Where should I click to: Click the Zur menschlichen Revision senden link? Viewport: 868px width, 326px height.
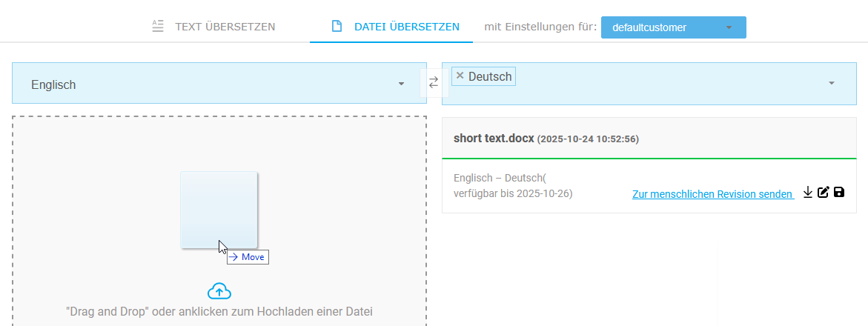point(712,194)
